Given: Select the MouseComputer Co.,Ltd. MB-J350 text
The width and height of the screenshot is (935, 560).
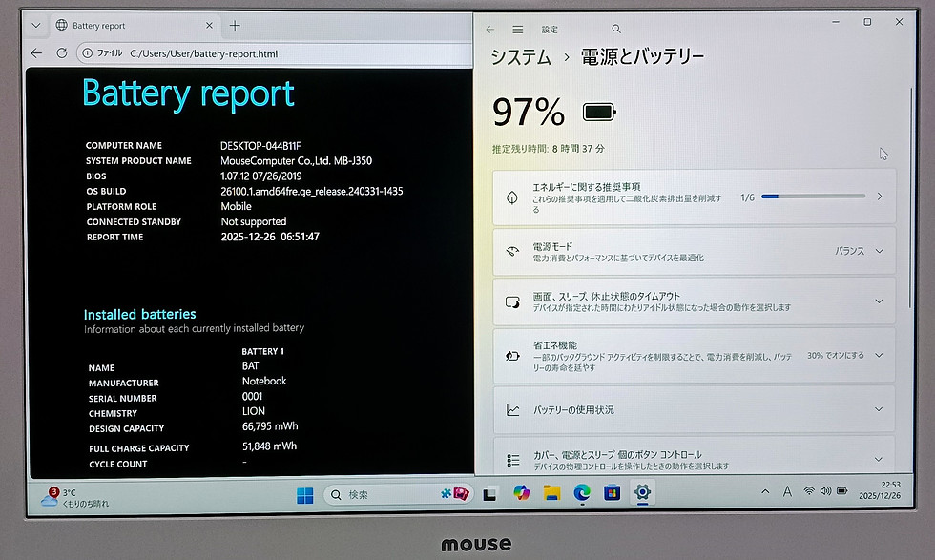Looking at the screenshot, I should pyautogui.click(x=297, y=161).
